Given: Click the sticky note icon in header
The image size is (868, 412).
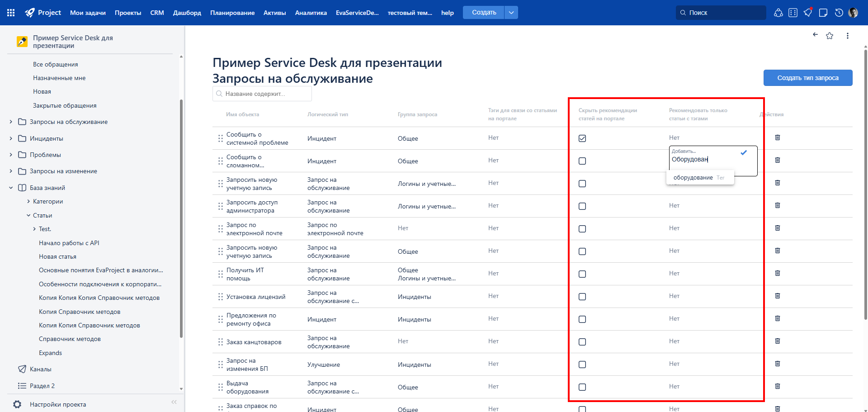Looking at the screenshot, I should (x=823, y=13).
